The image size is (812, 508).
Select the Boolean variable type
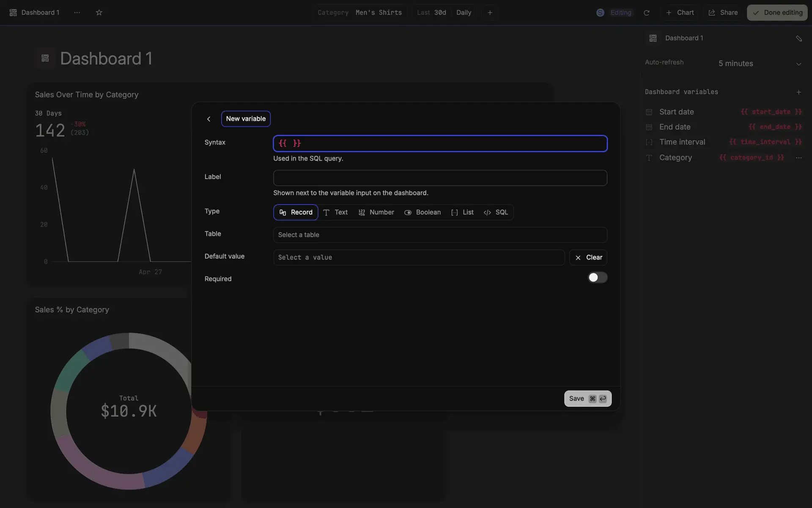click(x=422, y=213)
